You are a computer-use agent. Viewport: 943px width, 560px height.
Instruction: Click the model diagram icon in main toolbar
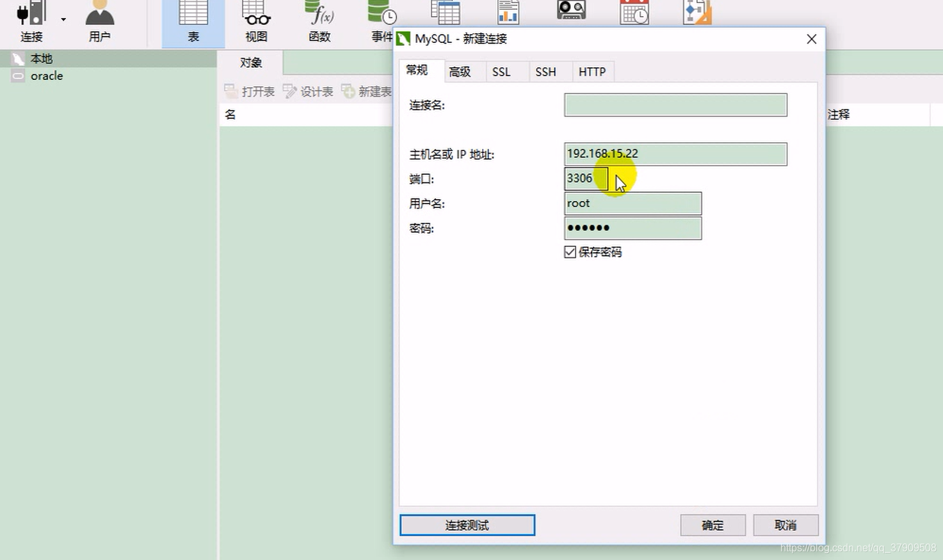click(x=697, y=13)
